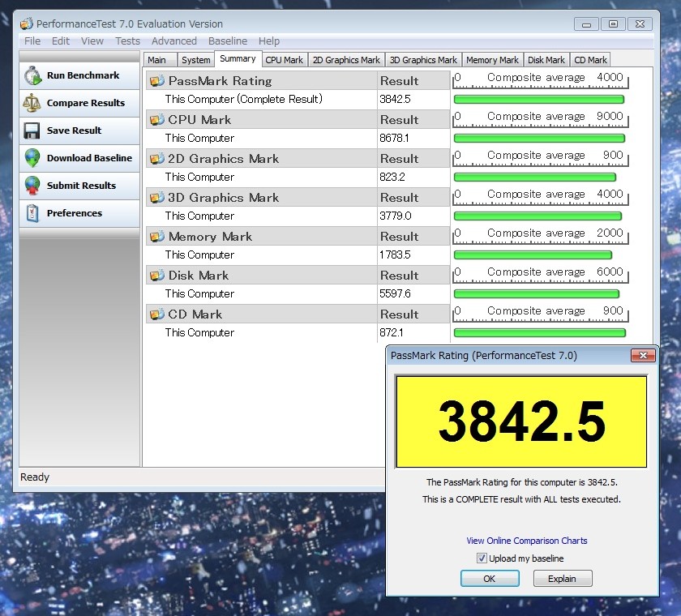Select the Summary tab
The height and width of the screenshot is (616, 681).
pyautogui.click(x=238, y=58)
